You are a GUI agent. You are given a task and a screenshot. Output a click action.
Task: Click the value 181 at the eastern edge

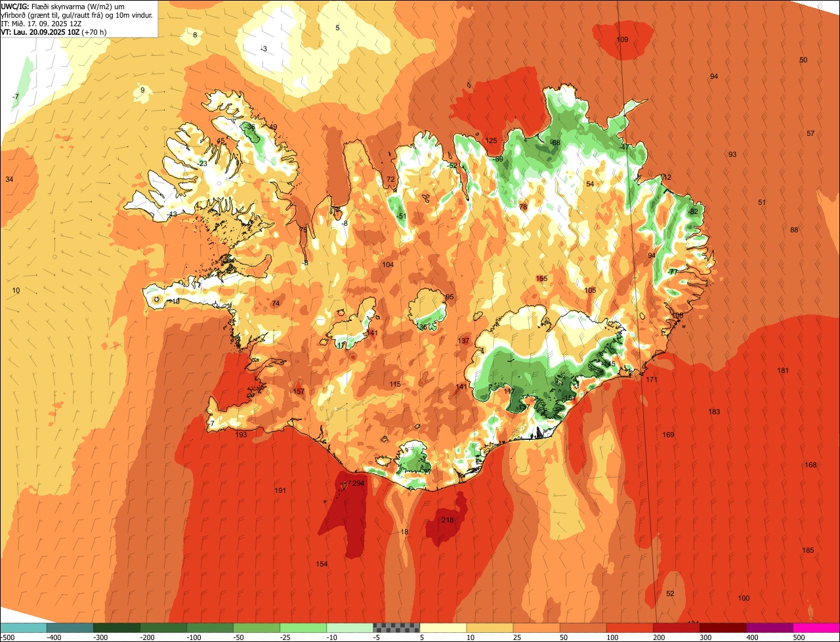pos(783,370)
